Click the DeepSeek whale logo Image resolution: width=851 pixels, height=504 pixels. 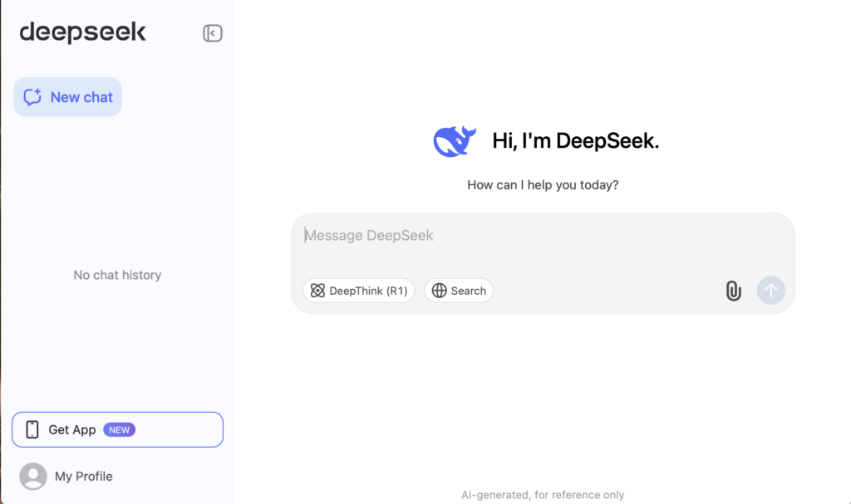455,141
